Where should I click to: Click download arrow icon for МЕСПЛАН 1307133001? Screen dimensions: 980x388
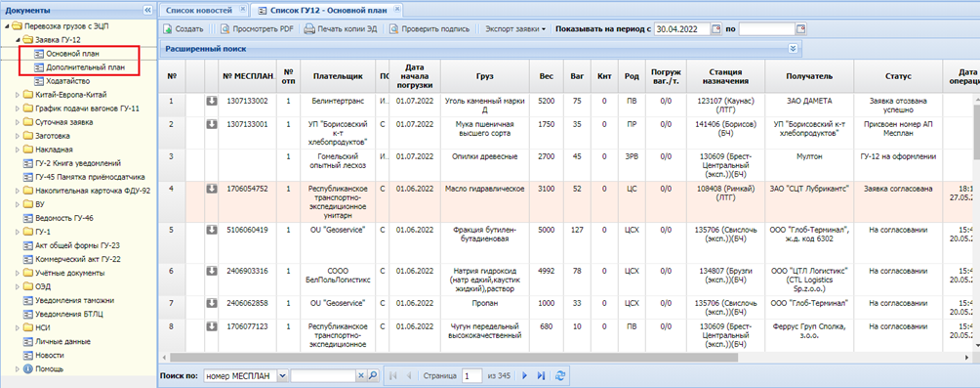tap(212, 124)
